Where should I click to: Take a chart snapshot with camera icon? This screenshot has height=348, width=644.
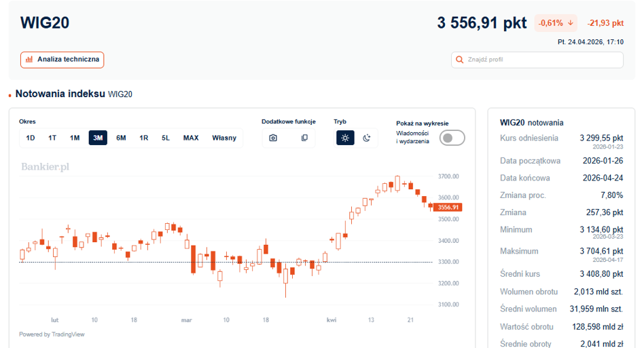pos(272,138)
